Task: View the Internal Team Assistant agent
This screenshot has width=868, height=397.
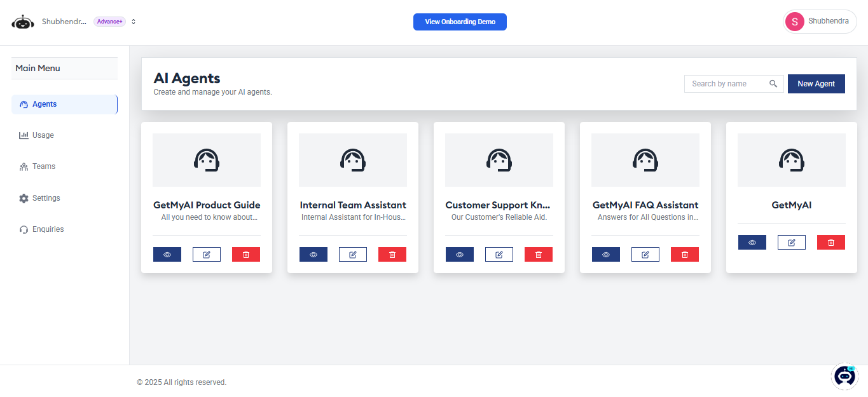Action: 313,255
